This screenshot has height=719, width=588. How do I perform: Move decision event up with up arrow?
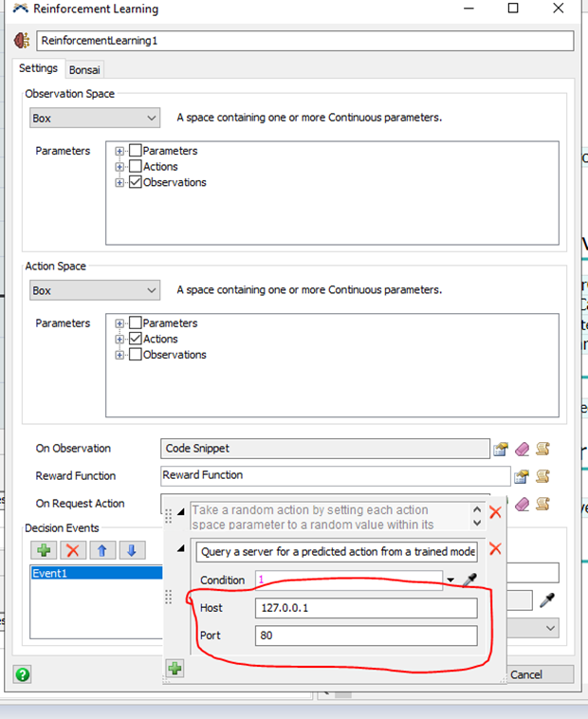102,550
